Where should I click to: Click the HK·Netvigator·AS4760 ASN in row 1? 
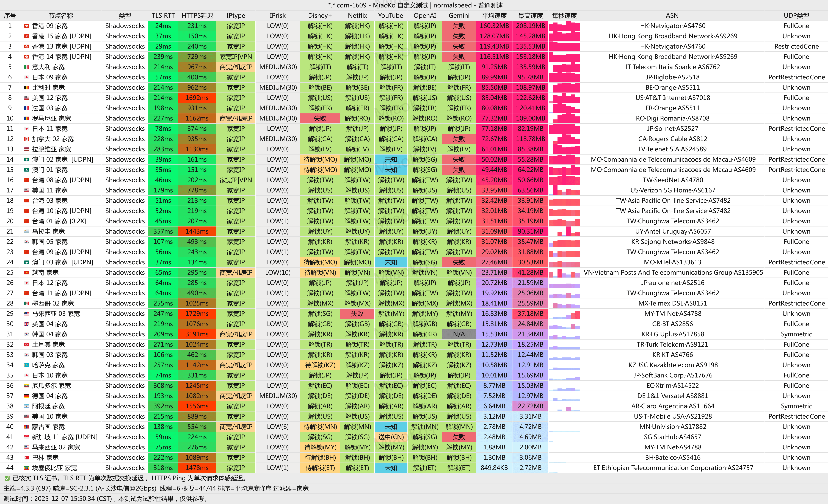click(x=672, y=26)
